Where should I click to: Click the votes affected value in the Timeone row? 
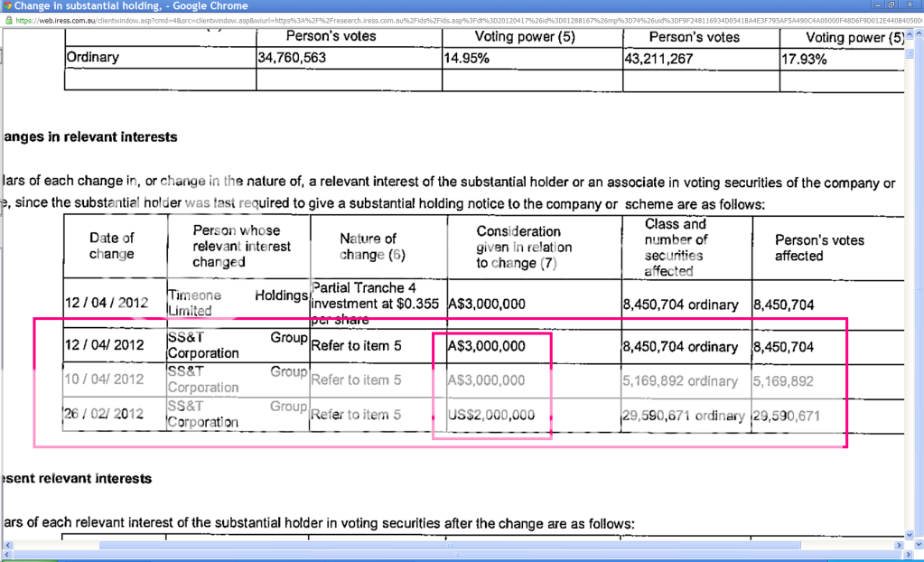pos(784,304)
